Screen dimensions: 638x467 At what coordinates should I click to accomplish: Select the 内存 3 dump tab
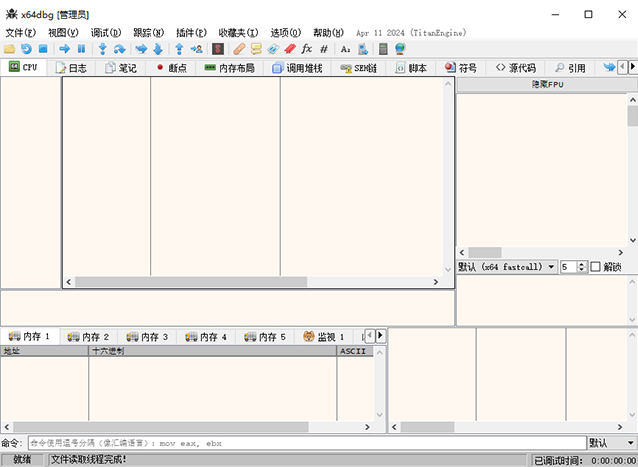click(147, 337)
